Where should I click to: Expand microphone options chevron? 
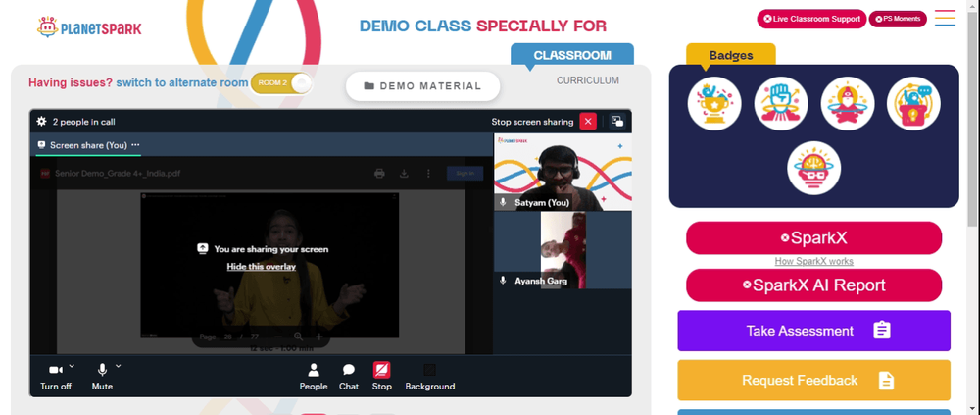point(119,366)
